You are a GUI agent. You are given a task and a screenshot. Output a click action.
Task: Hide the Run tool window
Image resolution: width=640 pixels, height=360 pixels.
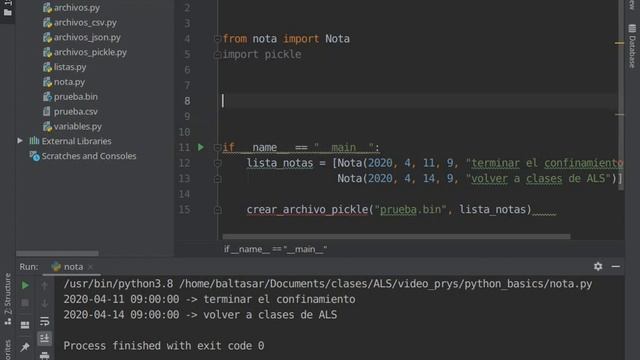616,267
